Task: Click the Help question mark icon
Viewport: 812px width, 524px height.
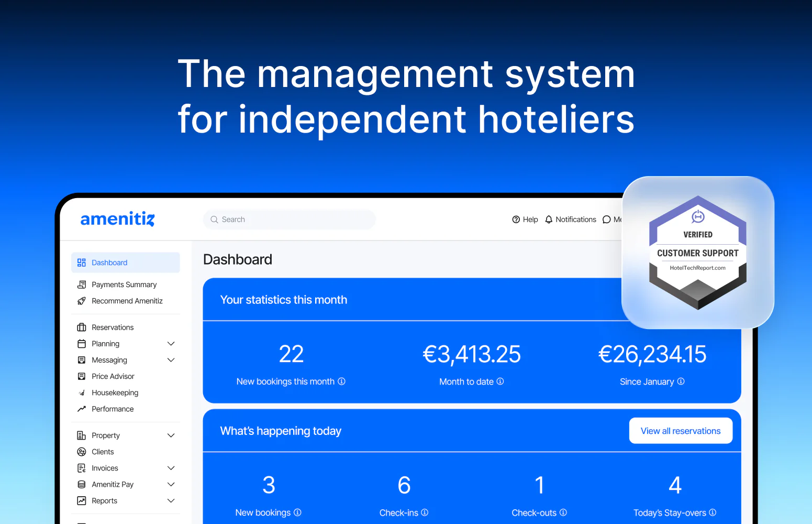Action: pyautogui.click(x=516, y=220)
